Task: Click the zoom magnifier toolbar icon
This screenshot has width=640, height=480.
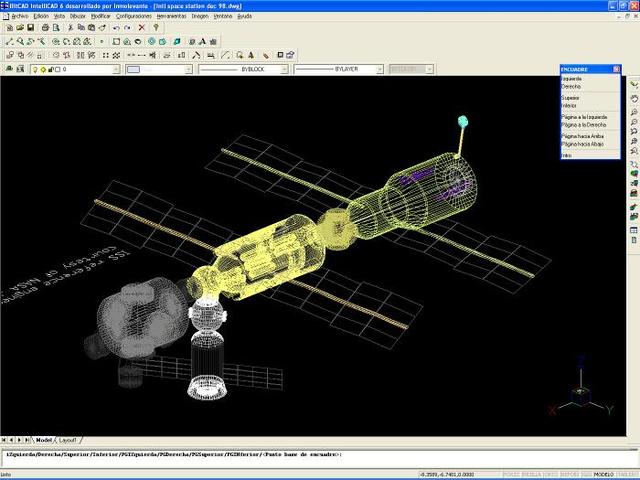Action: click(20, 42)
